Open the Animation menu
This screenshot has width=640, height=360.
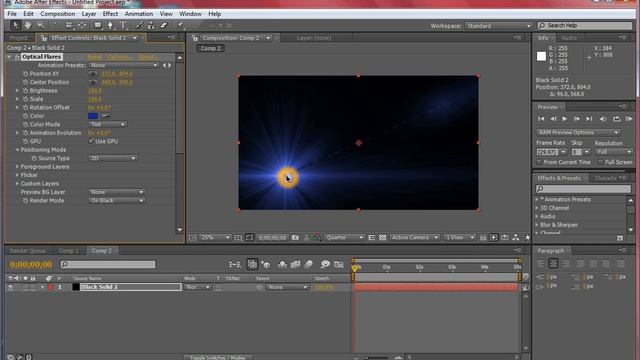139,14
